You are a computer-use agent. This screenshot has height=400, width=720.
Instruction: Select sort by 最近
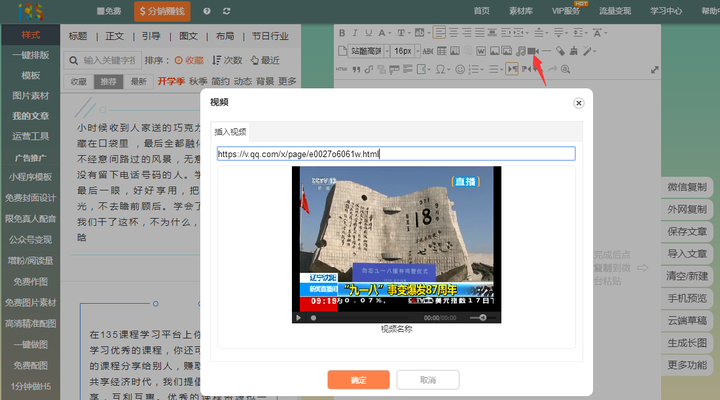point(265,61)
